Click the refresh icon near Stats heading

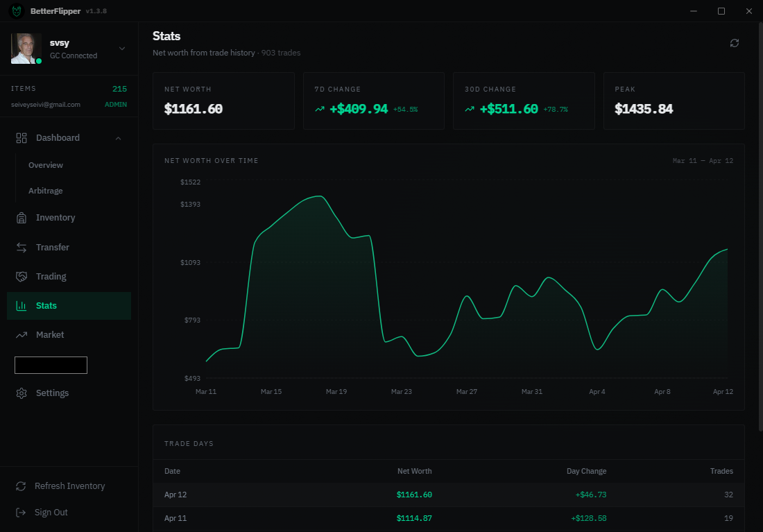pos(735,43)
